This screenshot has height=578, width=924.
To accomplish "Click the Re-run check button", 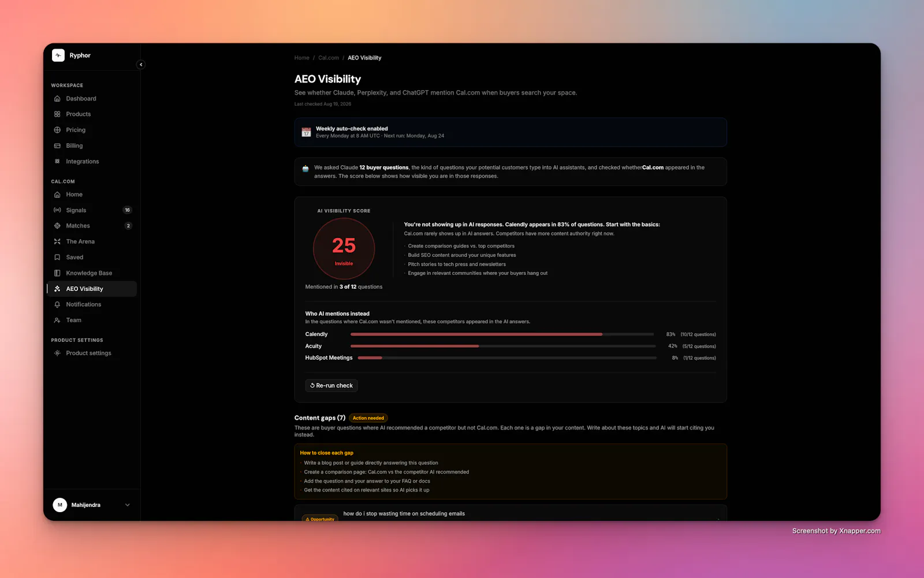I will [331, 386].
